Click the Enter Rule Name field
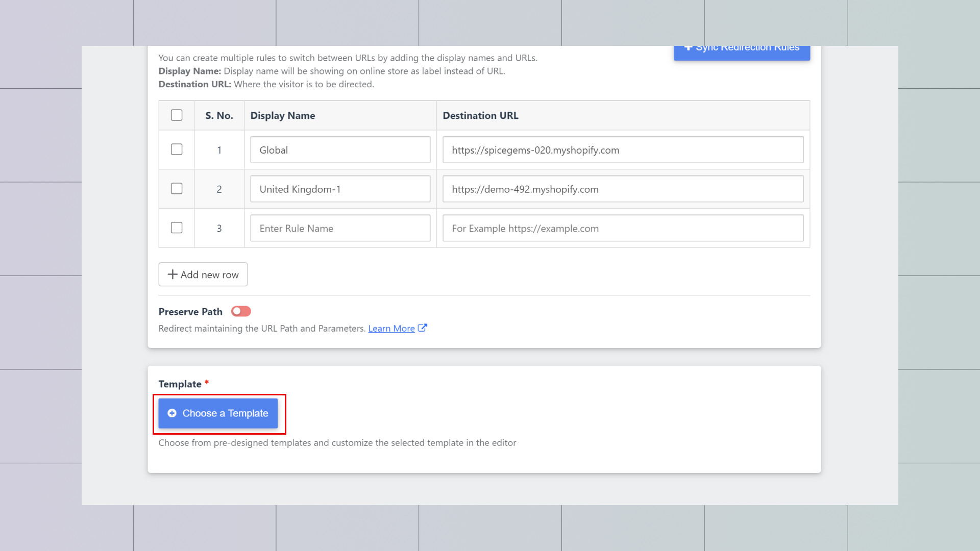 [x=340, y=229]
